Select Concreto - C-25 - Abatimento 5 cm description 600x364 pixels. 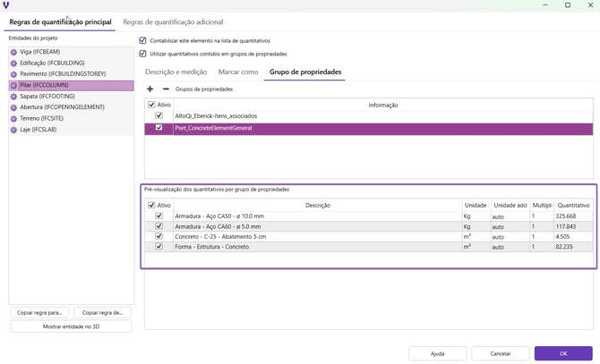click(x=220, y=237)
